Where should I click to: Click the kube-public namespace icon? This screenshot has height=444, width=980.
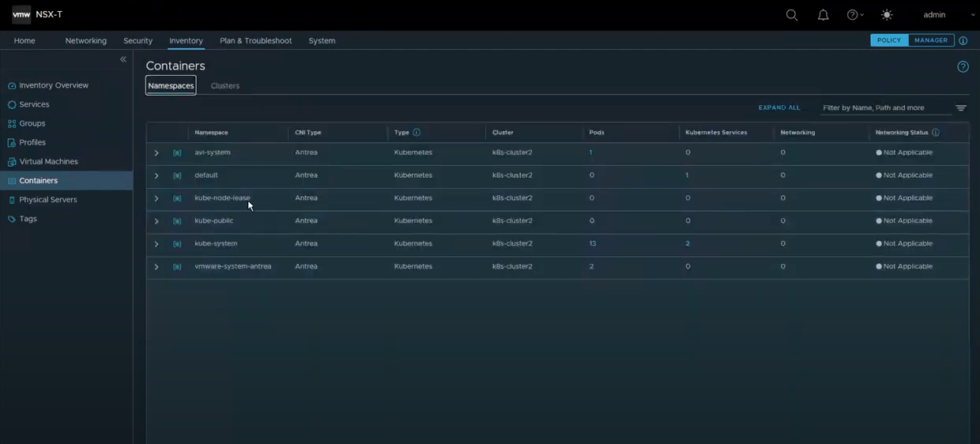177,221
